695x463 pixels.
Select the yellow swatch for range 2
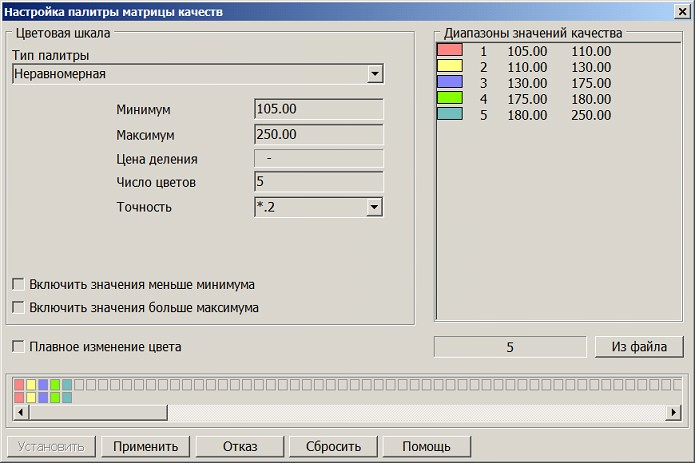(450, 67)
